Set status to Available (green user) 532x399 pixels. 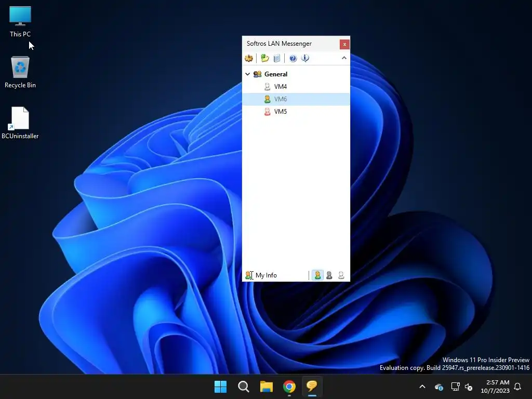[317, 275]
